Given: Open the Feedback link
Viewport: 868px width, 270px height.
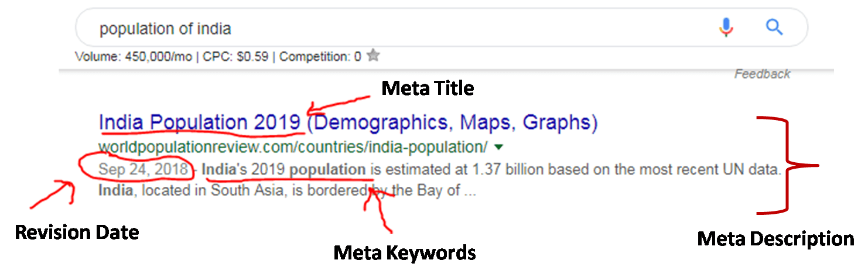Looking at the screenshot, I should 762,74.
